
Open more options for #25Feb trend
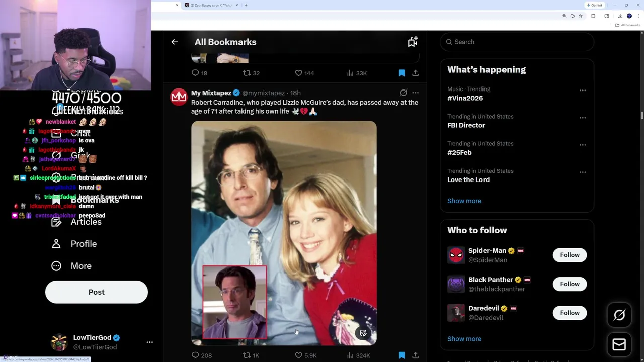pos(583,145)
